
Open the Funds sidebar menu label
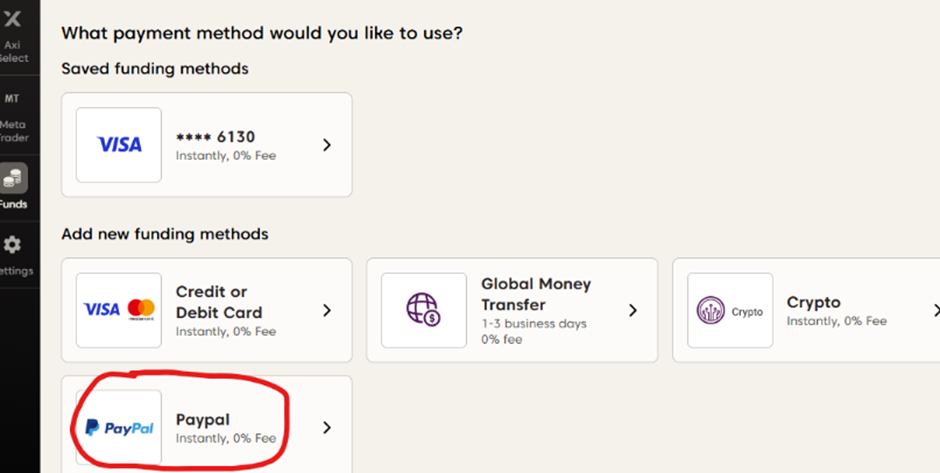click(14, 204)
